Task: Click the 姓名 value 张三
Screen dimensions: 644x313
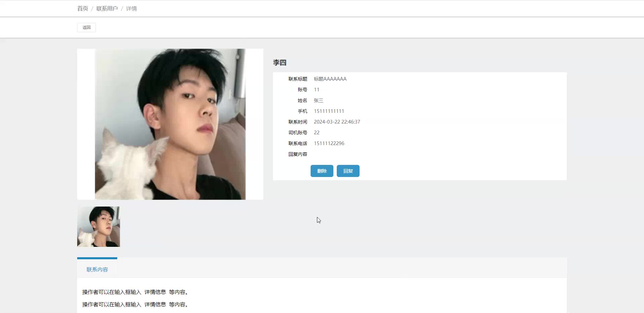Action: point(319,100)
